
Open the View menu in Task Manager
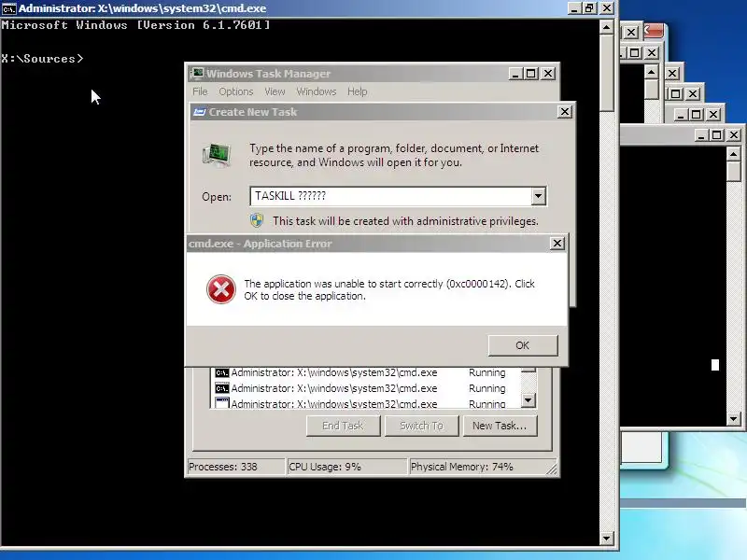[275, 91]
